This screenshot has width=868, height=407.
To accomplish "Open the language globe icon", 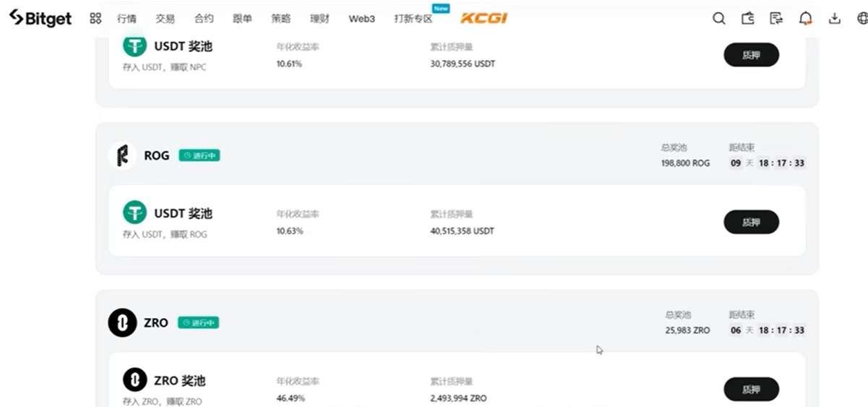I will point(861,19).
